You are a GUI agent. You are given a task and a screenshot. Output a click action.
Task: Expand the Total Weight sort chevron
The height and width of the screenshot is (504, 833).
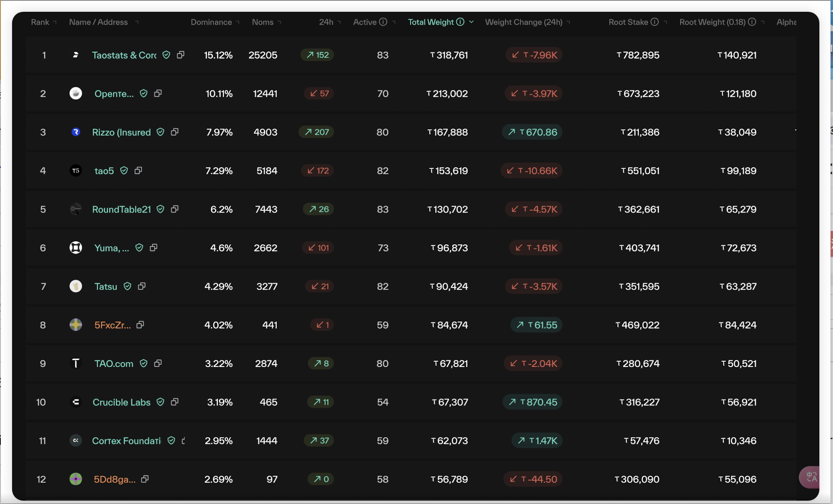(x=472, y=22)
